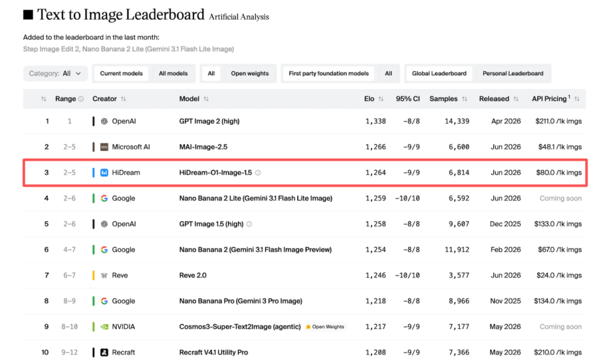Click the Recraft logo icon
Screen dimensions: 611x364
104,353
